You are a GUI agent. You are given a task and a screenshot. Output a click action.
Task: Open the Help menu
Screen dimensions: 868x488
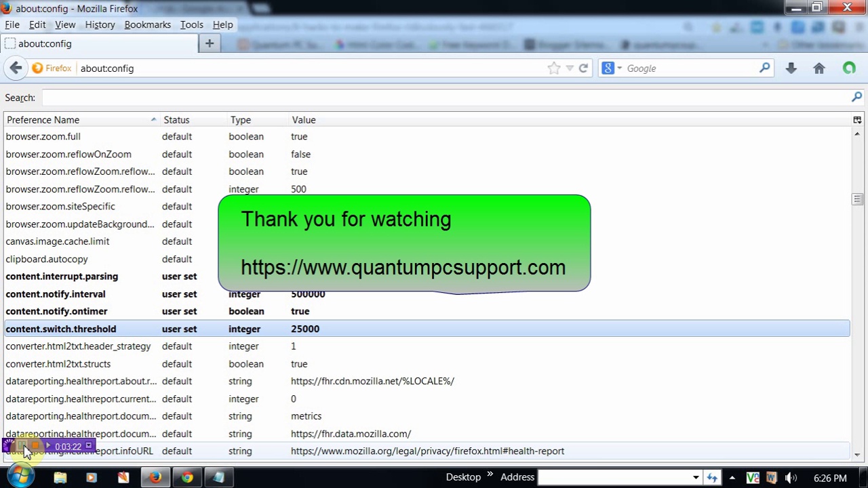coord(222,24)
